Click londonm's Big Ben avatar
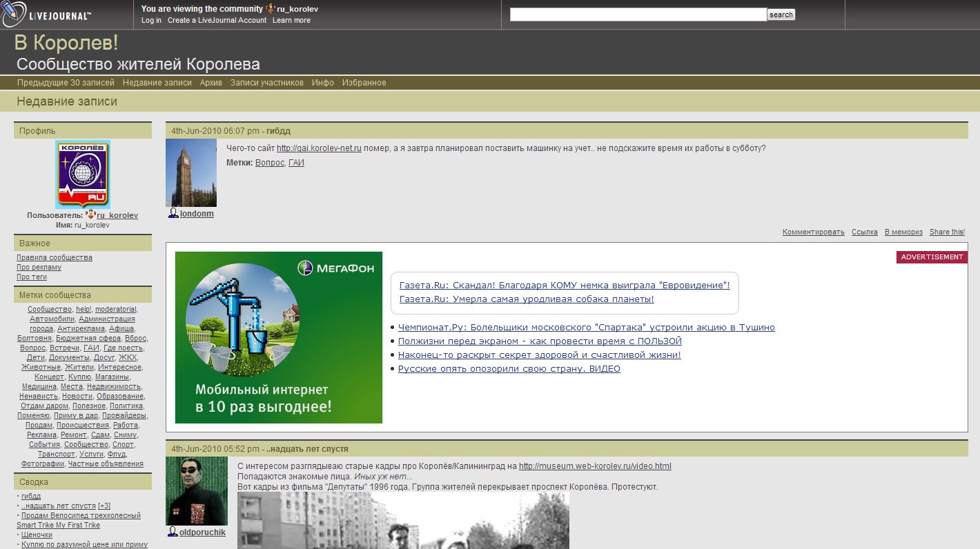Screen dimensions: 980x549 (x=191, y=172)
